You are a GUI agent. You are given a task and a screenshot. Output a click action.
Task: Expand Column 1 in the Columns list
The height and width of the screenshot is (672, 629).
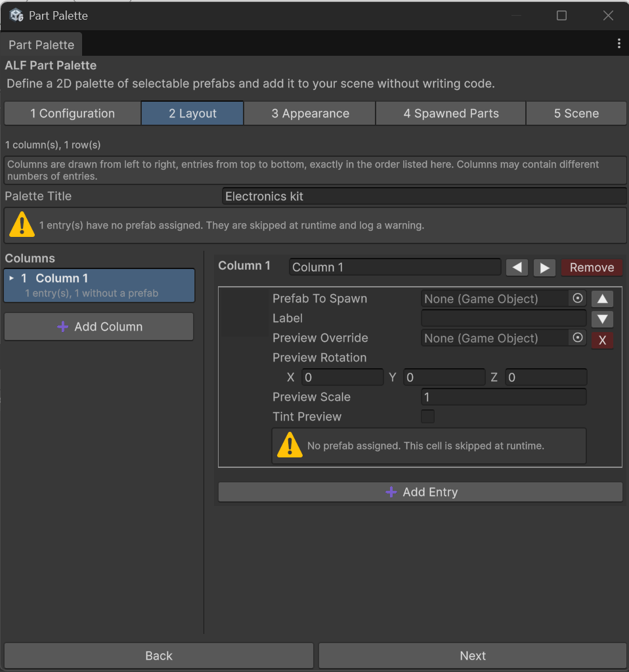12,278
